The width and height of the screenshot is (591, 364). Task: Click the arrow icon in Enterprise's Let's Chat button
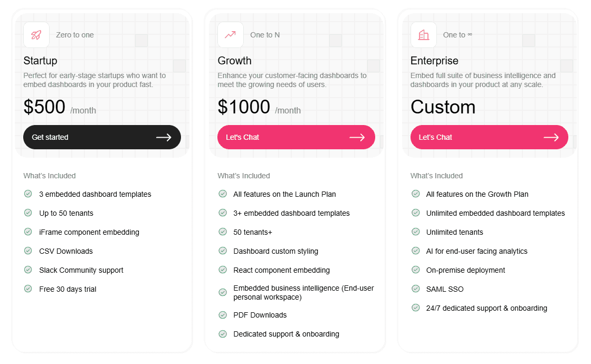click(552, 137)
